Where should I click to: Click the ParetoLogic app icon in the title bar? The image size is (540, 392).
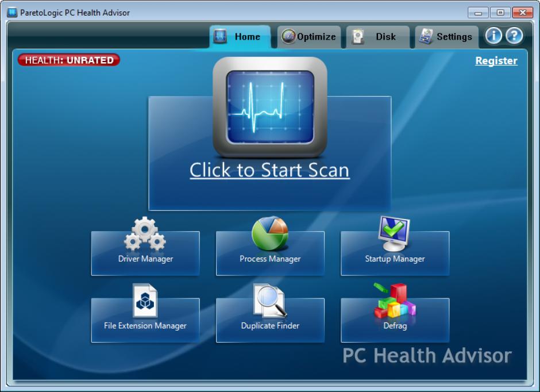pos(12,13)
